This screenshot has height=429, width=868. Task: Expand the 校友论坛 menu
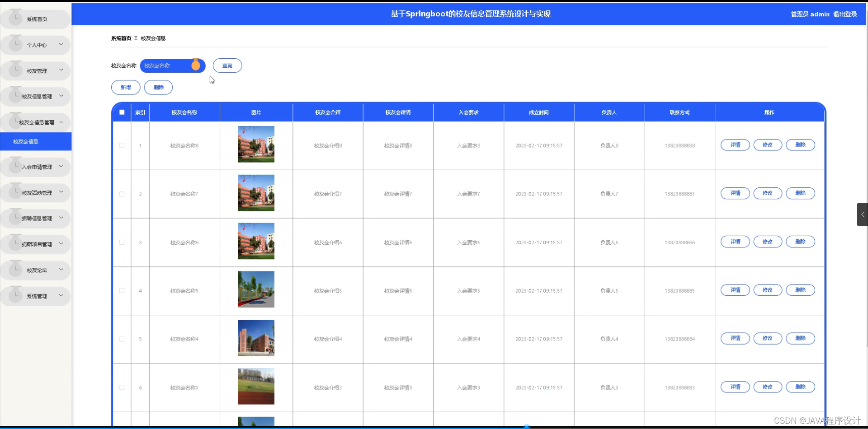[36, 270]
